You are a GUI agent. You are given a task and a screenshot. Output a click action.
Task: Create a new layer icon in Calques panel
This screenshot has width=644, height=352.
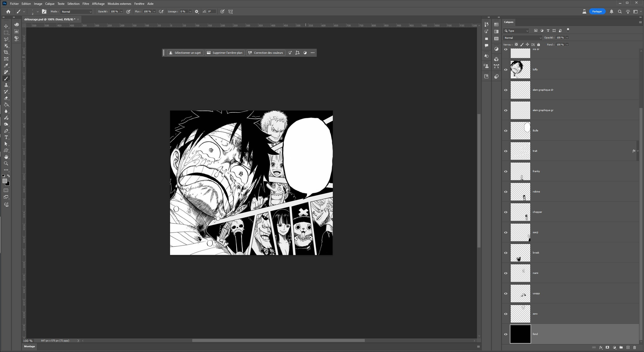[628, 347]
